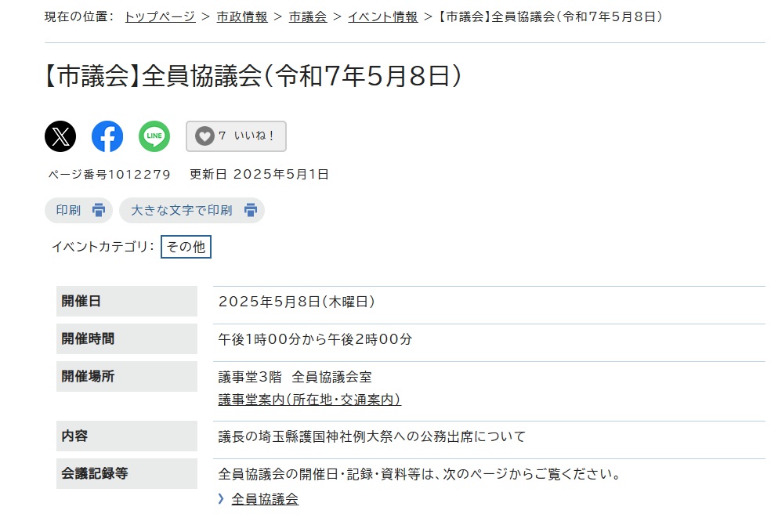Click 大きな文字で印刷 label text in the button
Image resolution: width=778 pixels, height=532 pixels.
tap(182, 211)
